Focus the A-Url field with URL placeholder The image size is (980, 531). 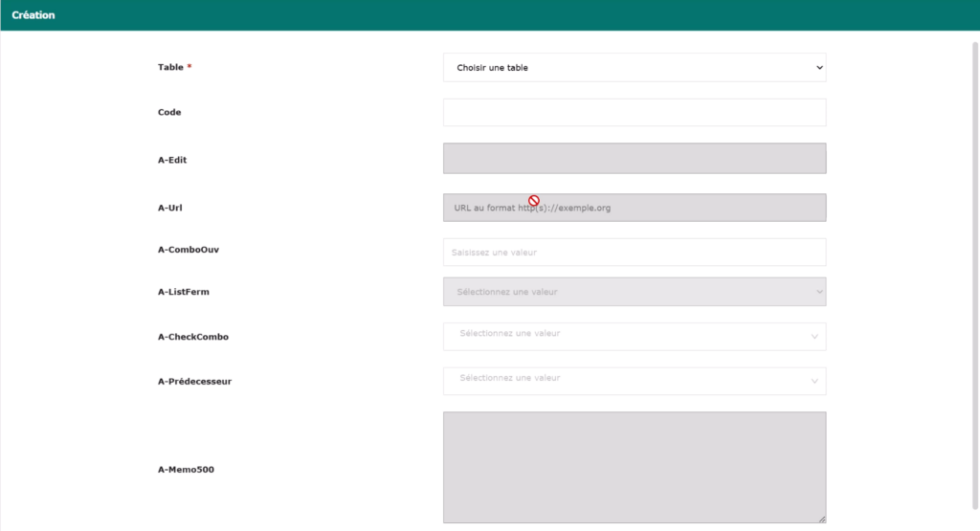tap(634, 208)
